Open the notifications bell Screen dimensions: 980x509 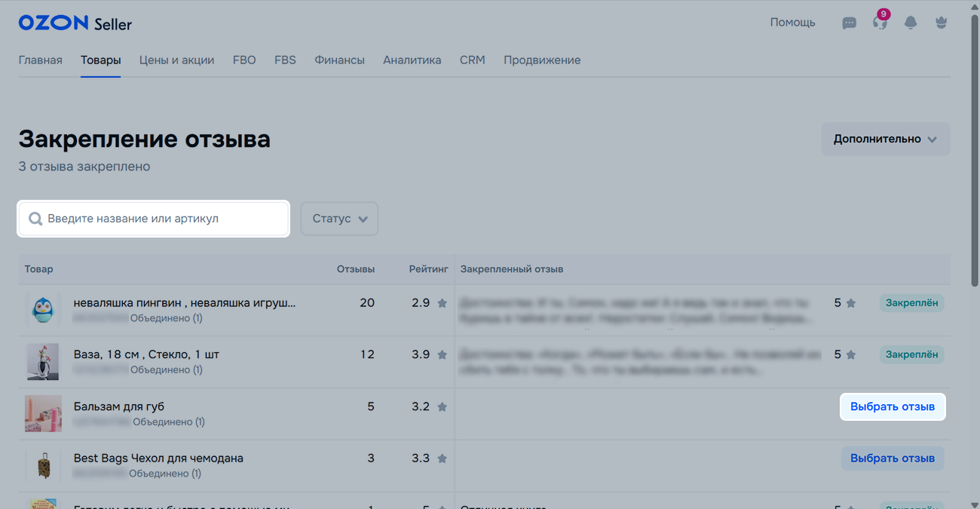pos(911,23)
